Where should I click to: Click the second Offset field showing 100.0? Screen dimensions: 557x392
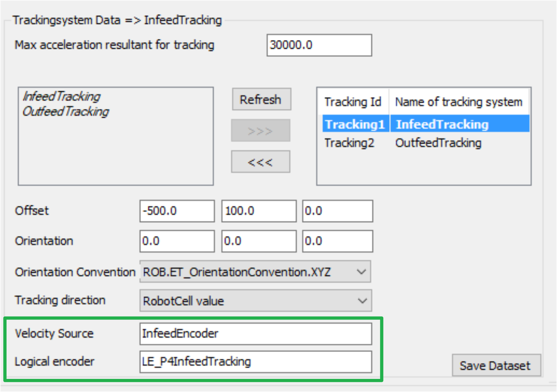tap(259, 211)
